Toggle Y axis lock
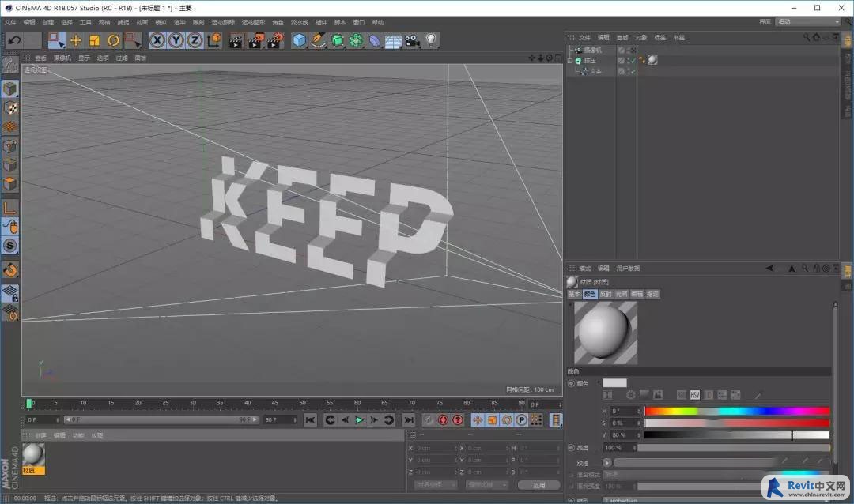 tap(176, 40)
